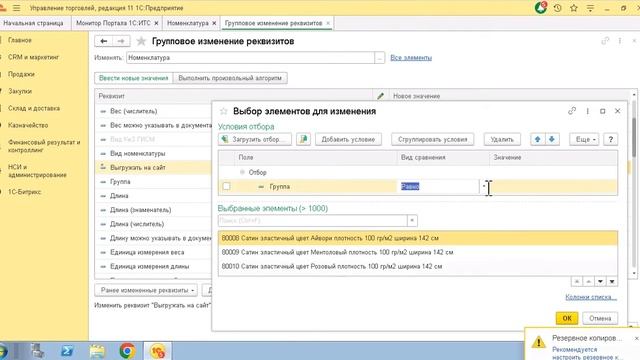Viewport: 640px width, 360px height.
Task: Add Выбор элементов dialog to favorites star
Action: (223, 111)
